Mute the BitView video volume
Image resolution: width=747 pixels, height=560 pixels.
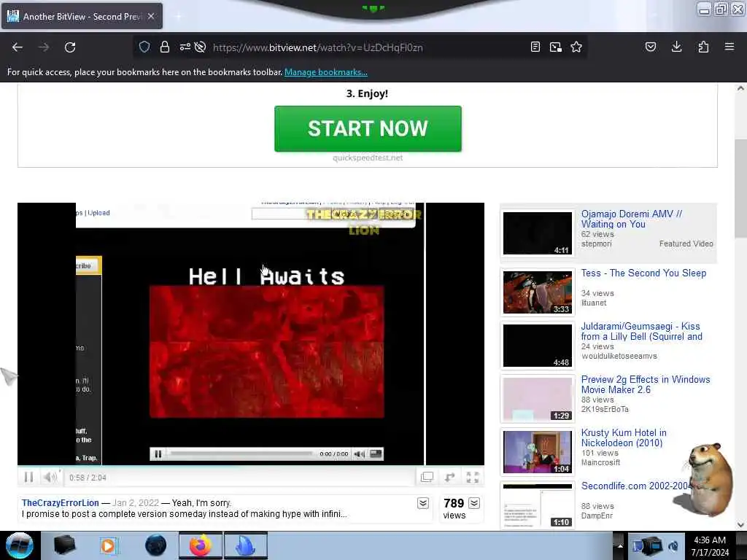(50, 477)
